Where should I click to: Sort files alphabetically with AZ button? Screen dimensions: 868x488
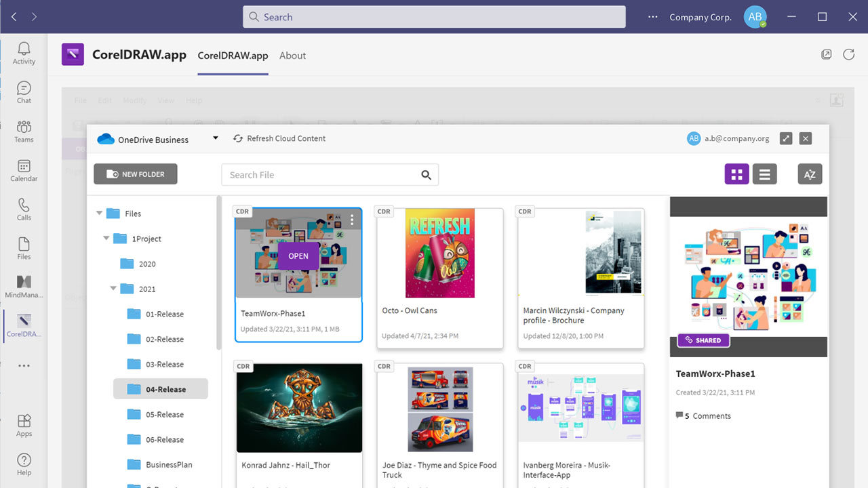(810, 174)
